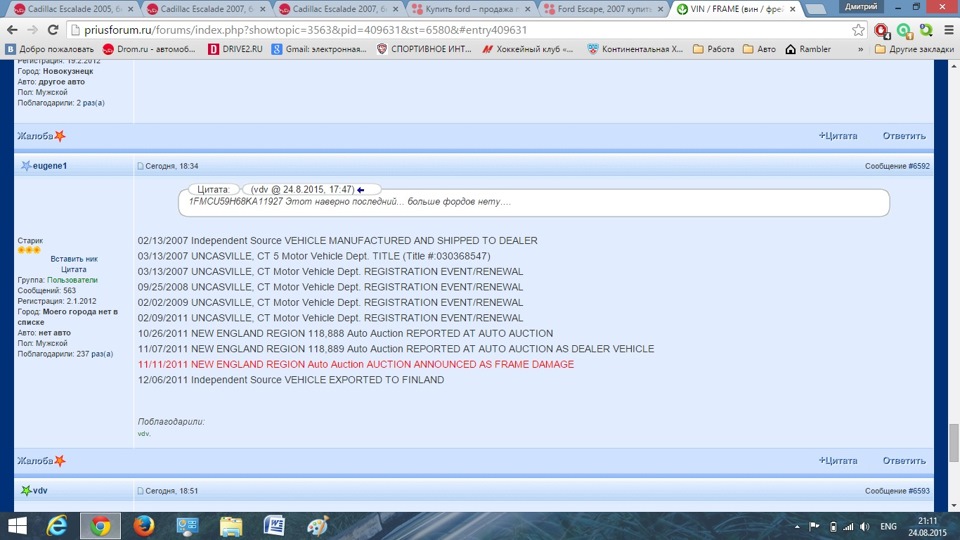960x540 pixels.
Task: Click the address bar URL field
Action: [x=459, y=30]
